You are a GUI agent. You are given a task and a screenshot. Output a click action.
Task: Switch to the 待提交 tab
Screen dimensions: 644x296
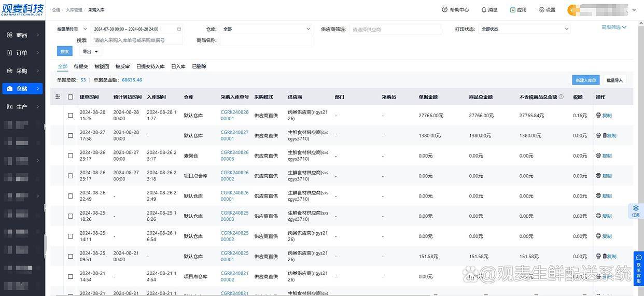tap(81, 67)
